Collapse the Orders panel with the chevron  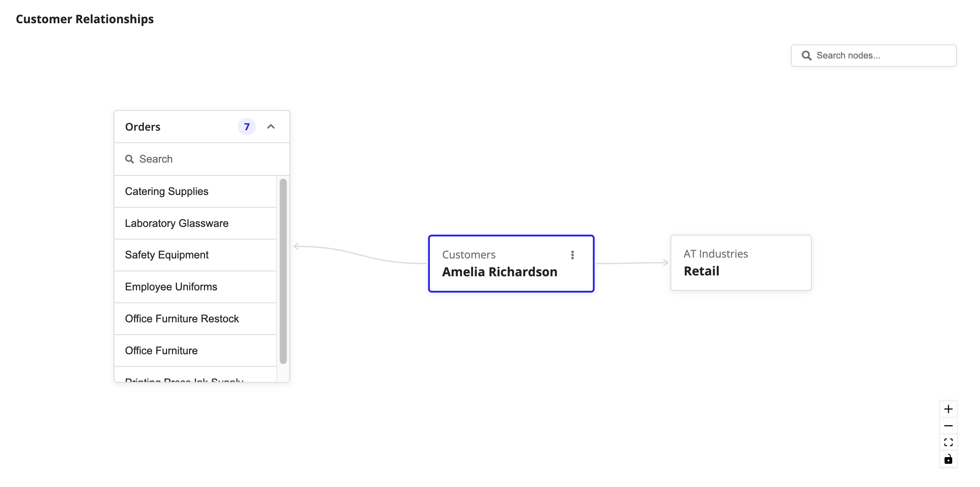(271, 127)
